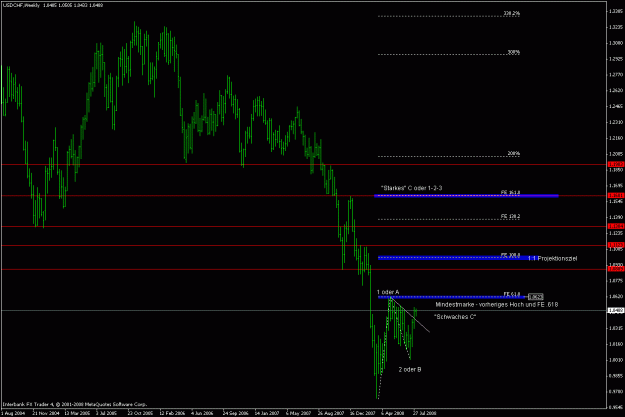Click the '26 Aug 2007' date label
Screen dimensions: 625x417
pos(331,413)
